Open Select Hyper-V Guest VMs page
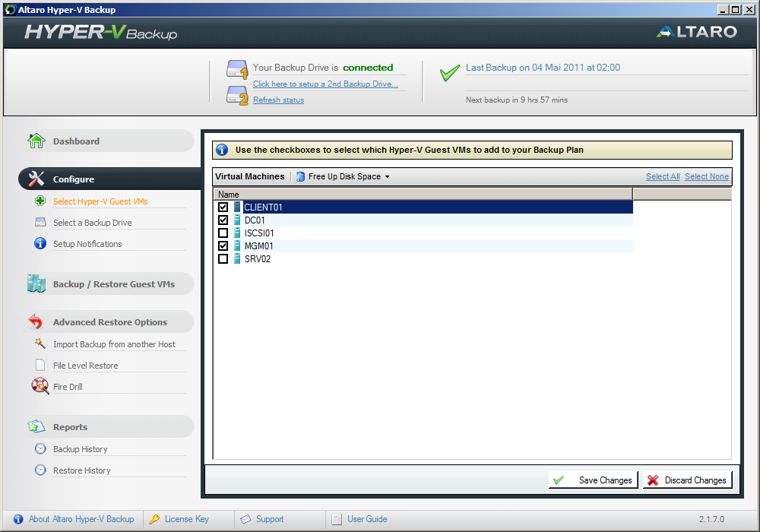 coord(100,201)
